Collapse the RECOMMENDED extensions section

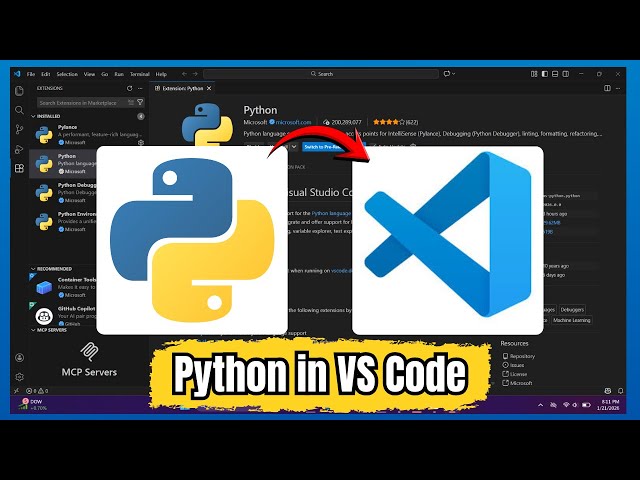51,269
